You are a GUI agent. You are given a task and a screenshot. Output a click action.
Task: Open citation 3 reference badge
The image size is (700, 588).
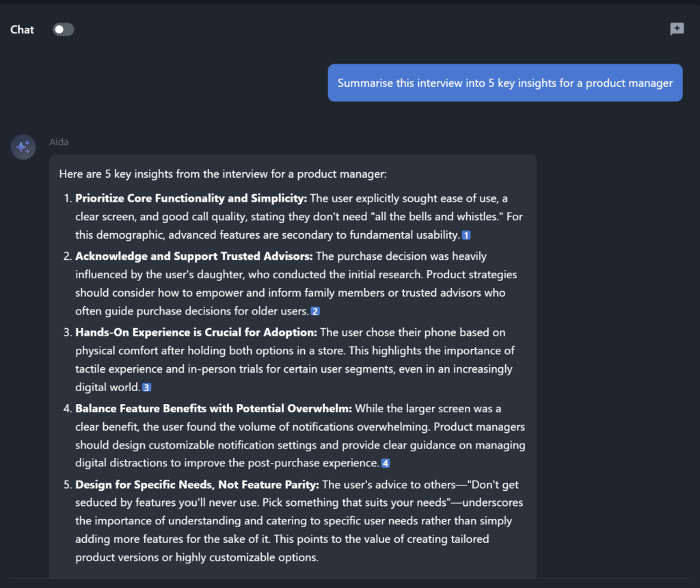(146, 388)
